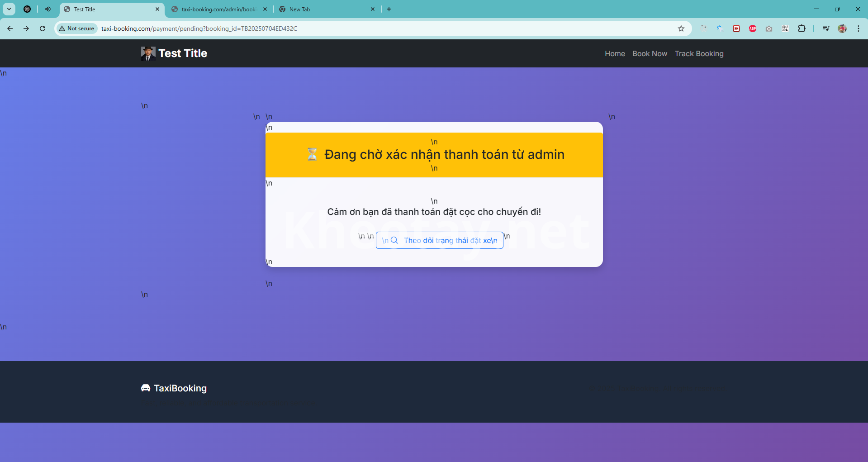The width and height of the screenshot is (868, 462).
Task: Go back to the previous page
Action: 10,29
